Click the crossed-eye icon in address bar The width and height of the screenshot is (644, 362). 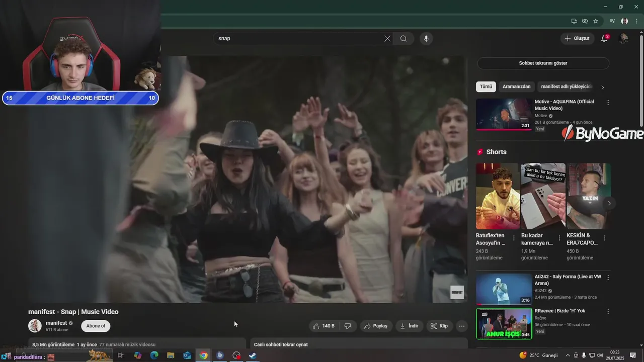point(585,21)
